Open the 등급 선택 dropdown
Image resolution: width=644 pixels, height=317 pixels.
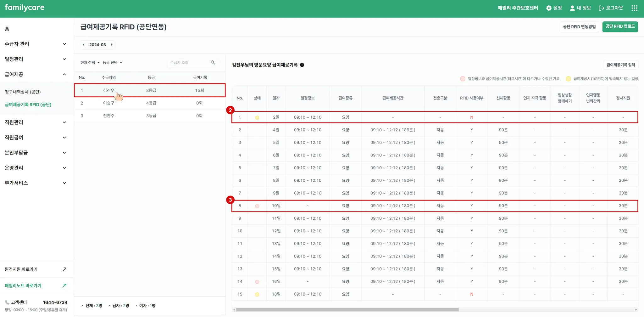(112, 63)
